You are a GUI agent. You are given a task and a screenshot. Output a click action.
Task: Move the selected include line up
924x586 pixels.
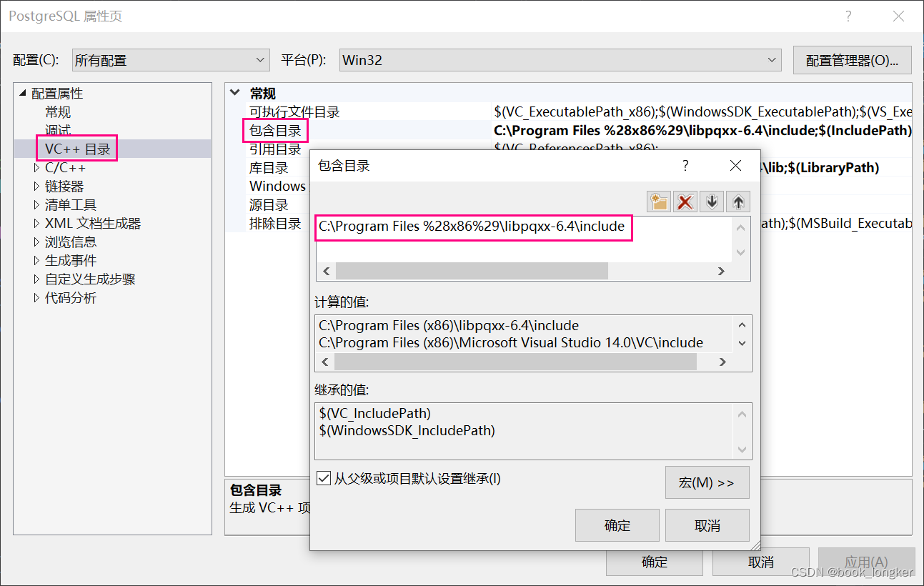pos(738,202)
